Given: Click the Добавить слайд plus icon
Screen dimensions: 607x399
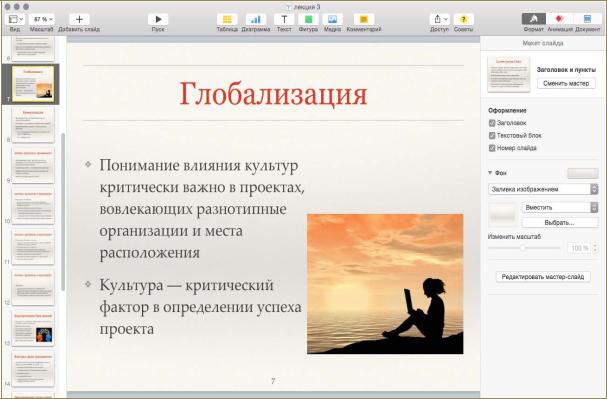Looking at the screenshot, I should pos(79,19).
